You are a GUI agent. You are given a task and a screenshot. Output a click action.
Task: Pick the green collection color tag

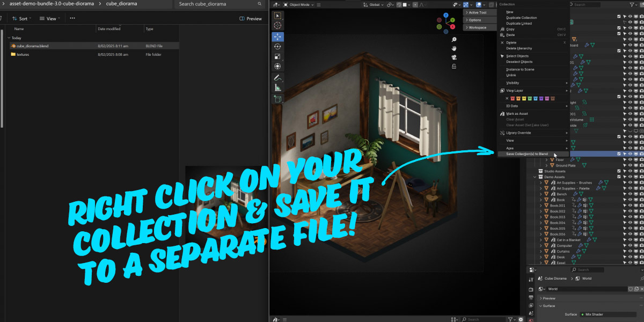[531, 99]
